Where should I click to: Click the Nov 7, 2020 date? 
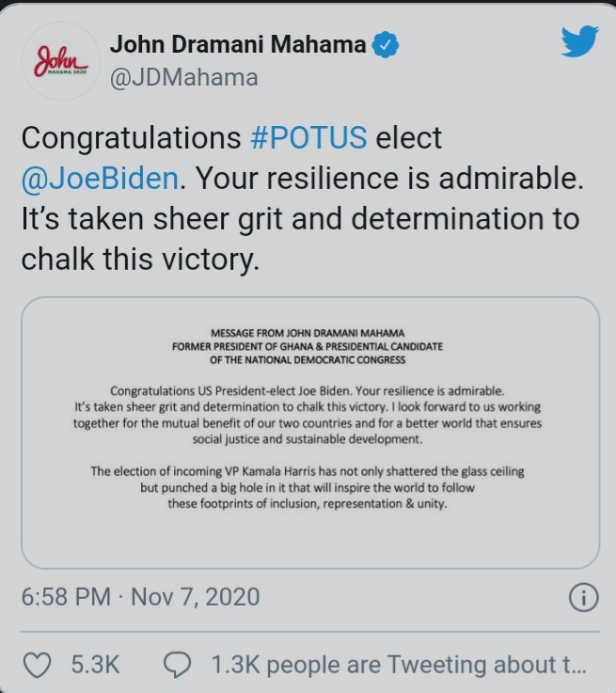click(x=194, y=597)
